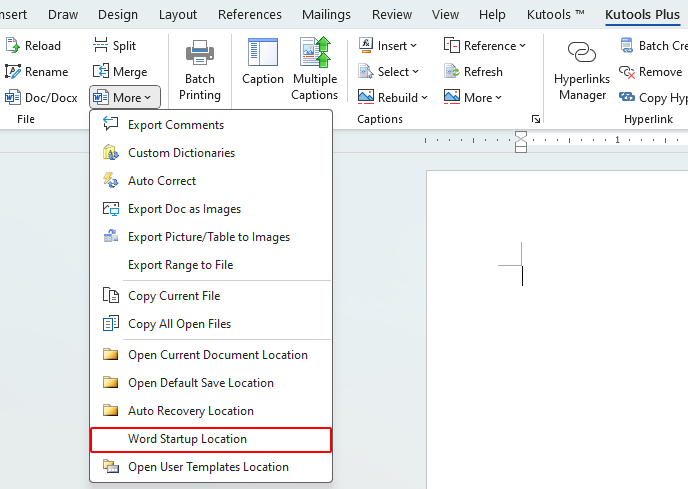
Task: Open the Select dropdown in Captions
Action: 385,72
